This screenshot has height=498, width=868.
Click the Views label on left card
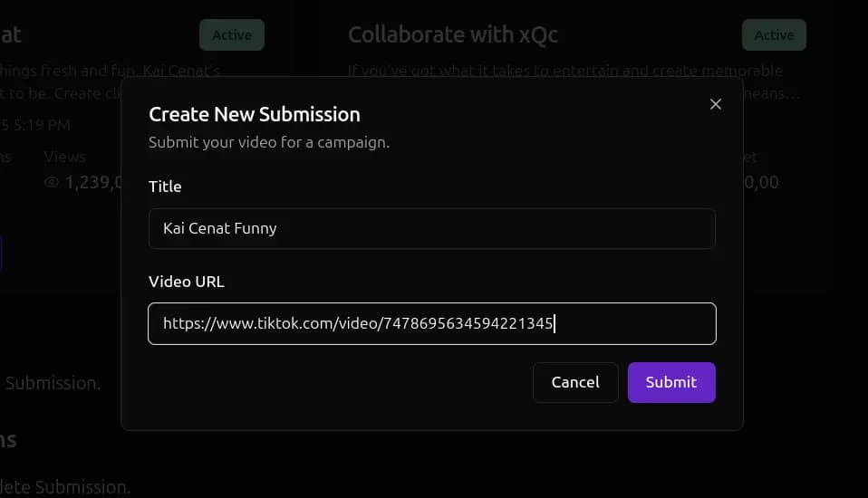point(65,157)
